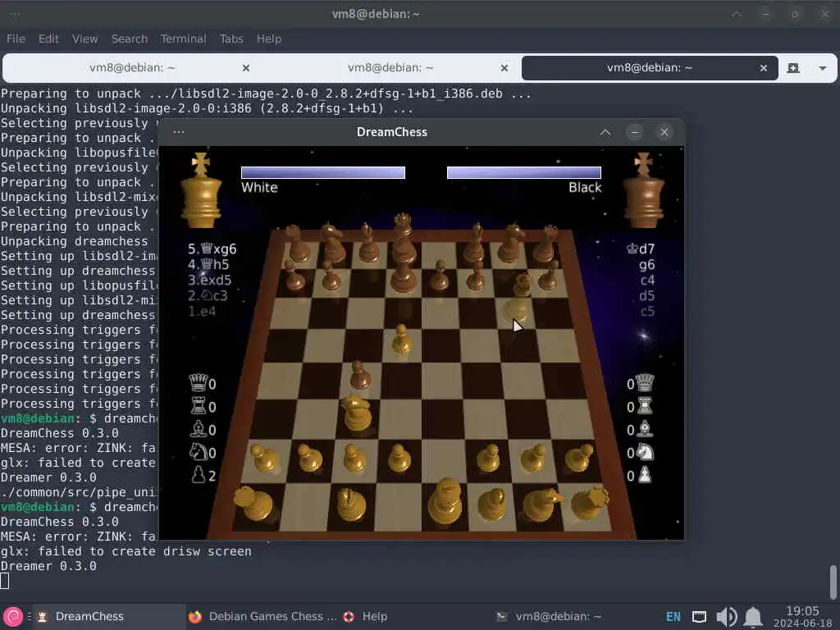Open the File menu in the terminal

coord(16,39)
